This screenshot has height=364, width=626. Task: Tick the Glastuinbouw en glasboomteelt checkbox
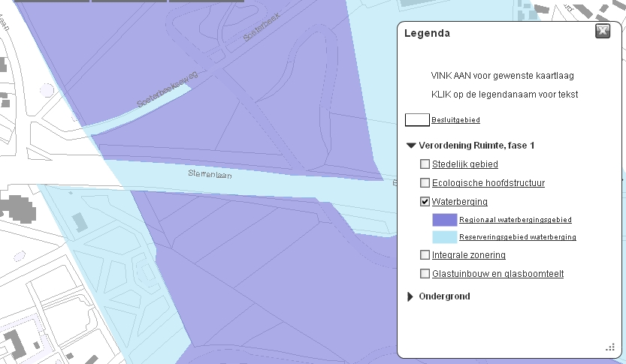[425, 273]
